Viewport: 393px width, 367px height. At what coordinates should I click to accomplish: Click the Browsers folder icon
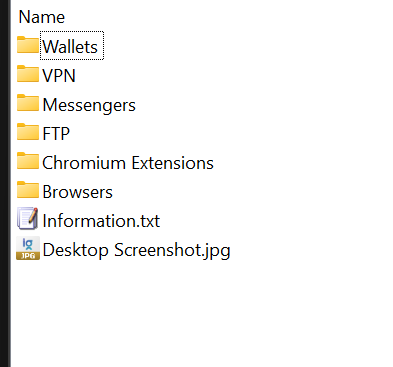(28, 190)
